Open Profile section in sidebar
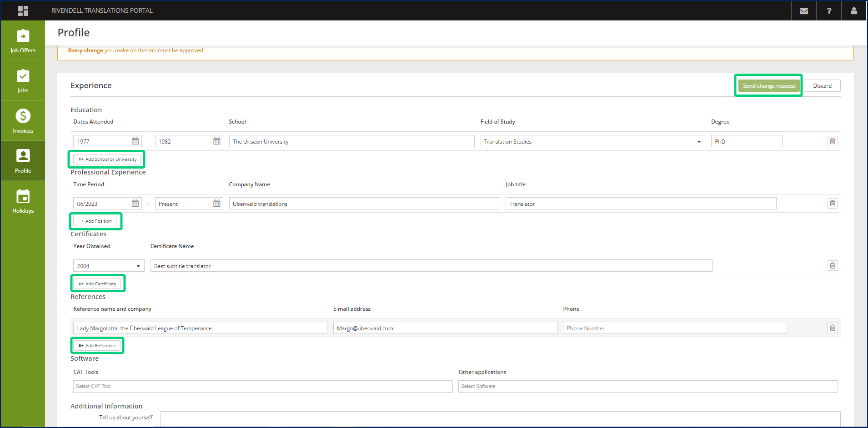The width and height of the screenshot is (868, 428). (x=23, y=161)
